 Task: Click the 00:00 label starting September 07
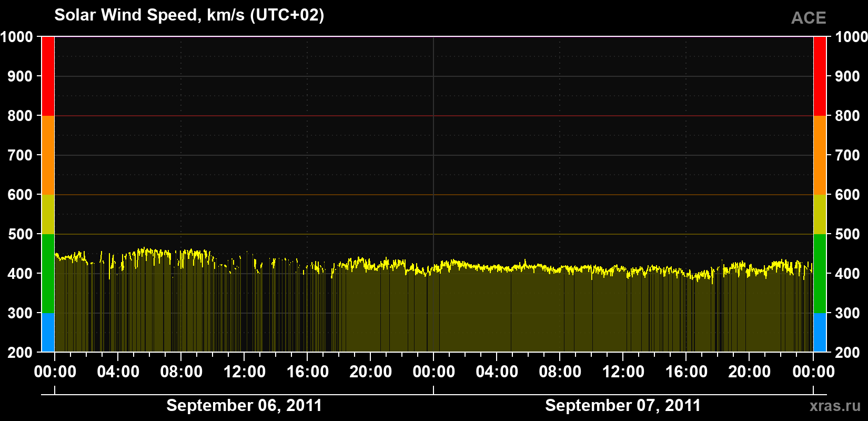coord(434,372)
